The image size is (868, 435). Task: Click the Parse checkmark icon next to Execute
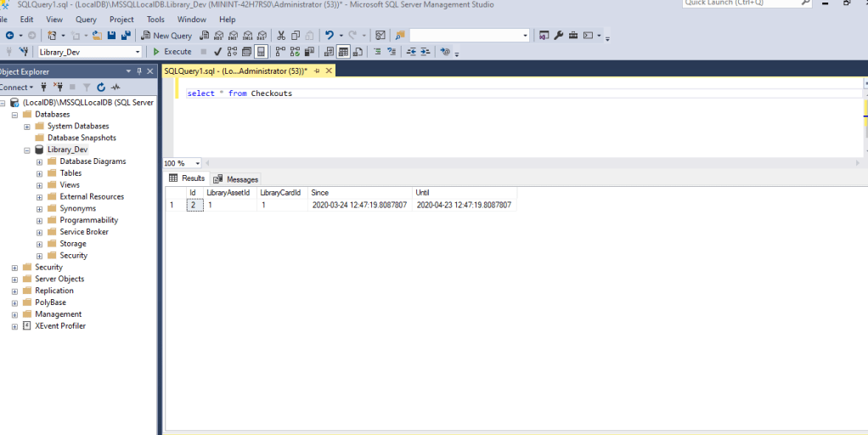218,52
